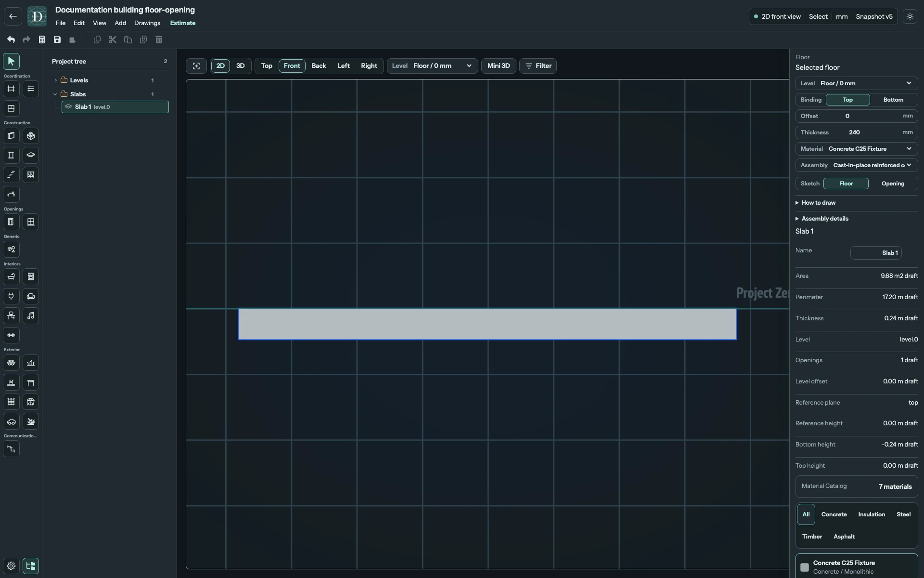Toggle the Mini 3D preview

click(499, 66)
